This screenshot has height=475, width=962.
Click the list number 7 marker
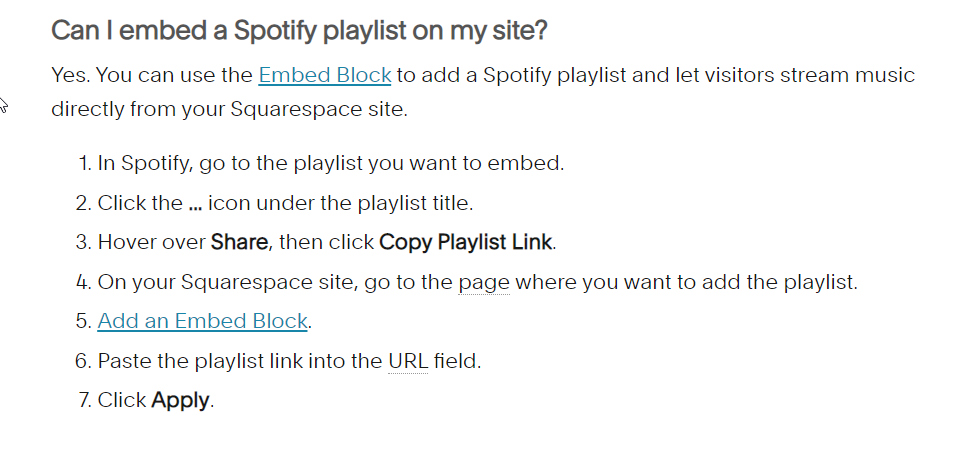click(85, 400)
